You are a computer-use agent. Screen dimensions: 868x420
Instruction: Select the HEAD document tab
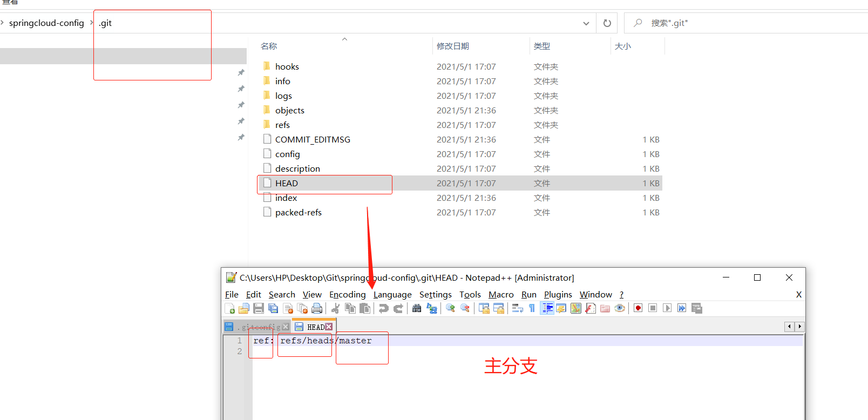[314, 327]
